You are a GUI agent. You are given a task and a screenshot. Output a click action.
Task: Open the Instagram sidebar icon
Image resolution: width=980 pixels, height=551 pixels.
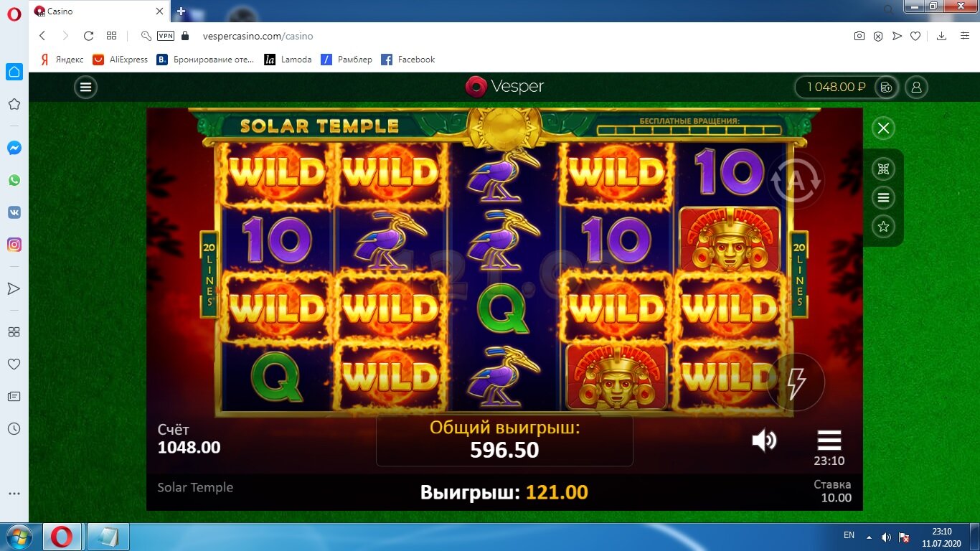click(14, 245)
